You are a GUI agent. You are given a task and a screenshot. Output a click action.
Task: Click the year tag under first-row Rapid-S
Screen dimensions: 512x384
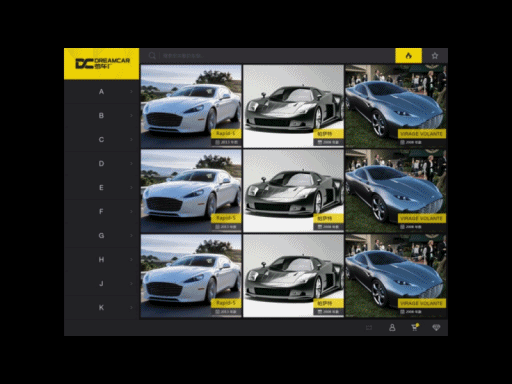(226, 142)
